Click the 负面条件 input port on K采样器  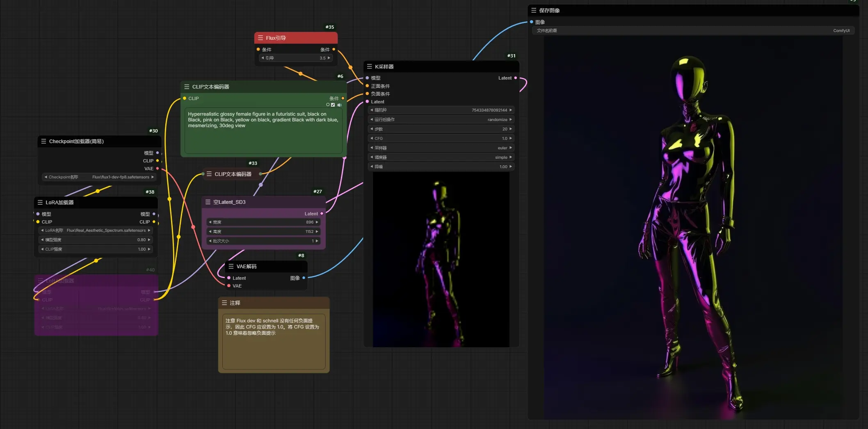[367, 94]
